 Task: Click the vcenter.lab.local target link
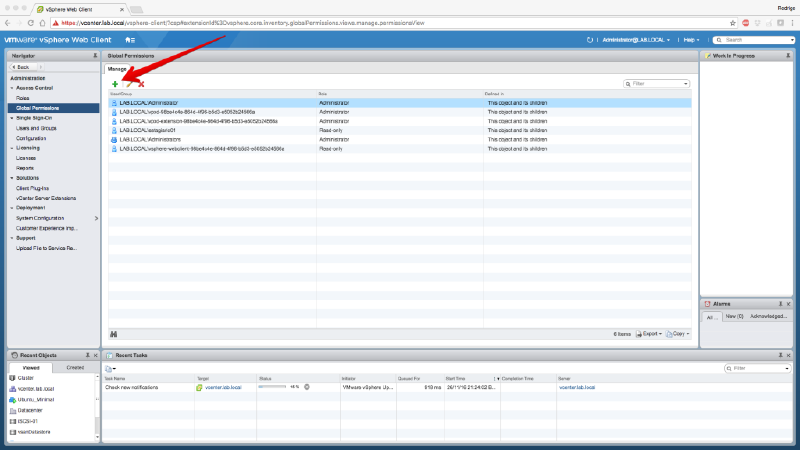(x=223, y=386)
